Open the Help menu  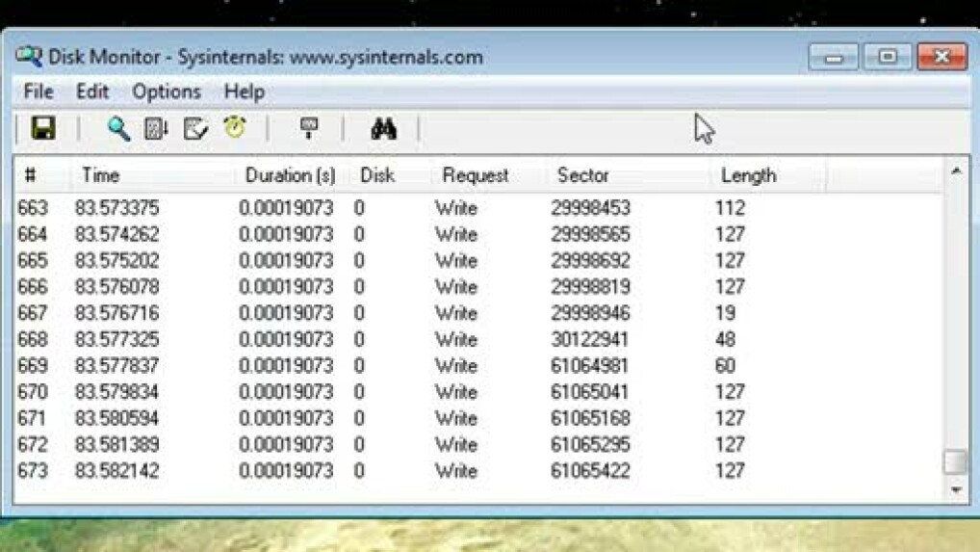[x=244, y=92]
